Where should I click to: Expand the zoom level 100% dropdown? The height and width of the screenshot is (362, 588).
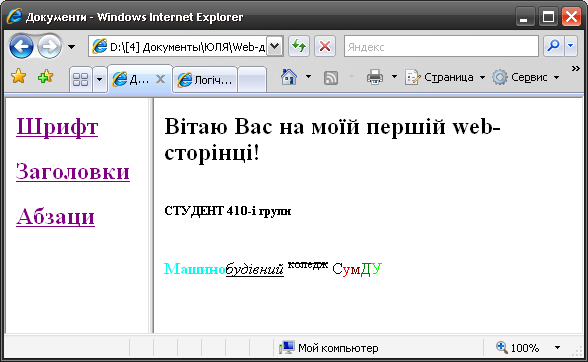558,348
